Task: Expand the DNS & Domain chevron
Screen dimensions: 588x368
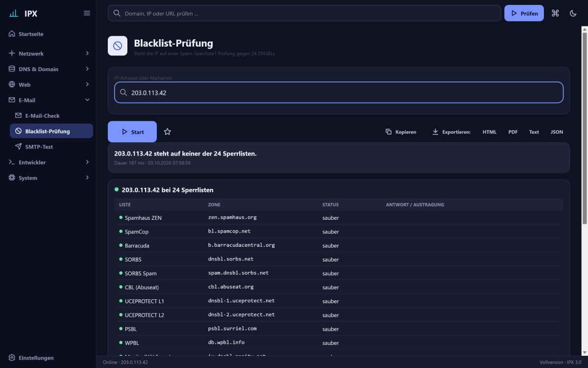Action: 87,69
